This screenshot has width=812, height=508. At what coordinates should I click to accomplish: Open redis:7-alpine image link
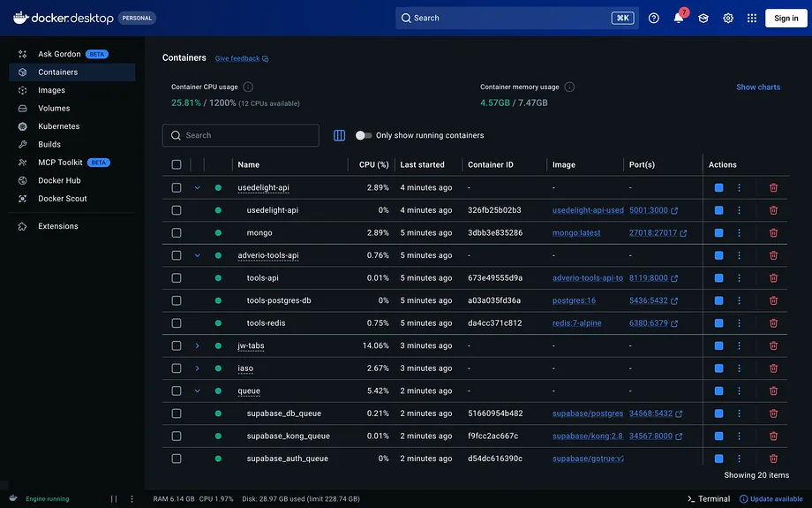pos(577,323)
